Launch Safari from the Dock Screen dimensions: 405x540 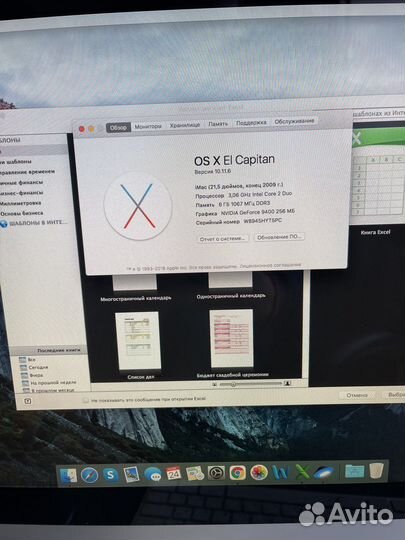coord(90,475)
